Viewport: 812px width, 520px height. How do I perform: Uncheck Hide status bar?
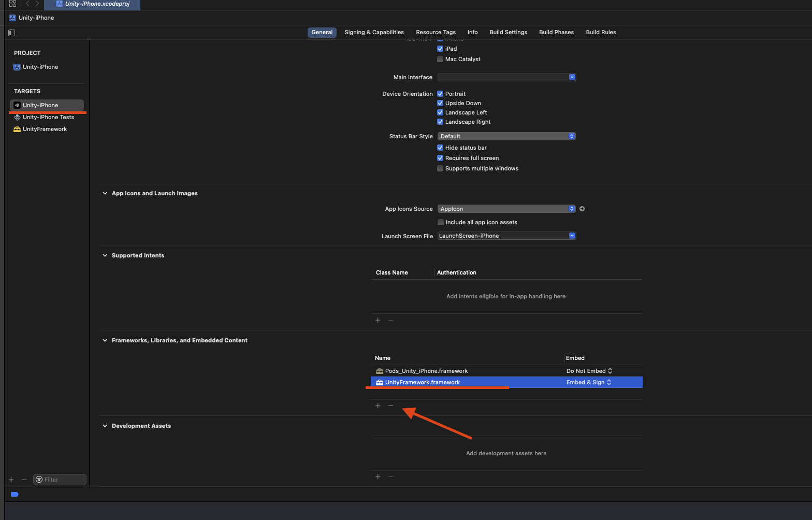pos(440,148)
